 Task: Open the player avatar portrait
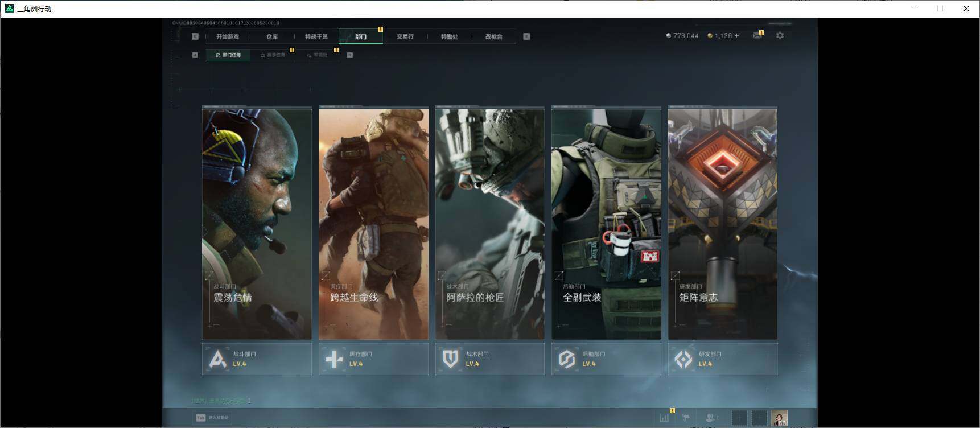pyautogui.click(x=779, y=418)
